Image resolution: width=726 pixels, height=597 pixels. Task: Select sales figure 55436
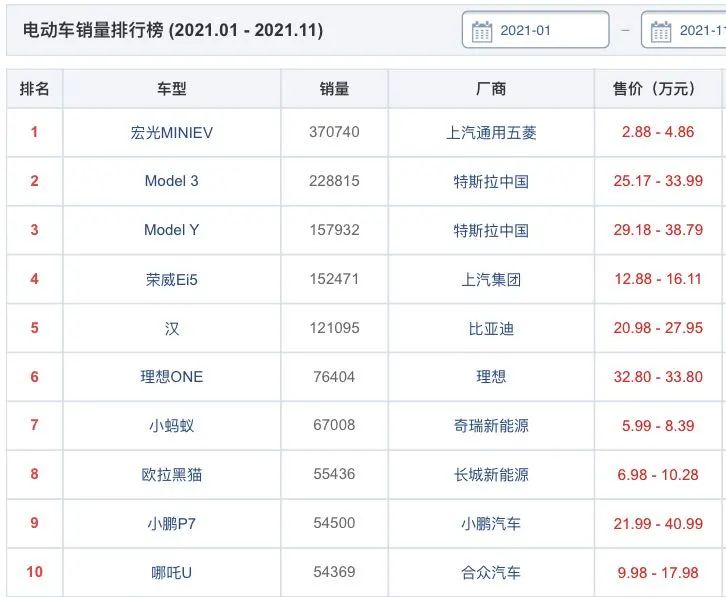tap(334, 474)
